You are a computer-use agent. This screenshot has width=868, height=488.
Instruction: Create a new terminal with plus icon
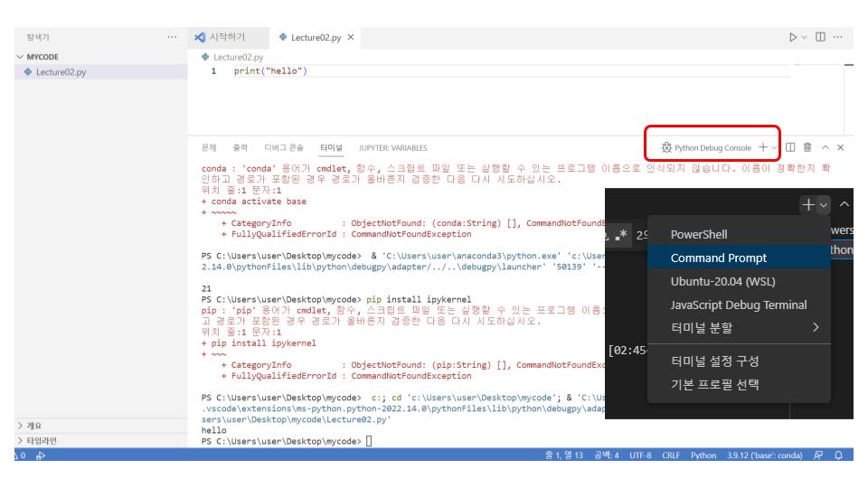[x=763, y=147]
